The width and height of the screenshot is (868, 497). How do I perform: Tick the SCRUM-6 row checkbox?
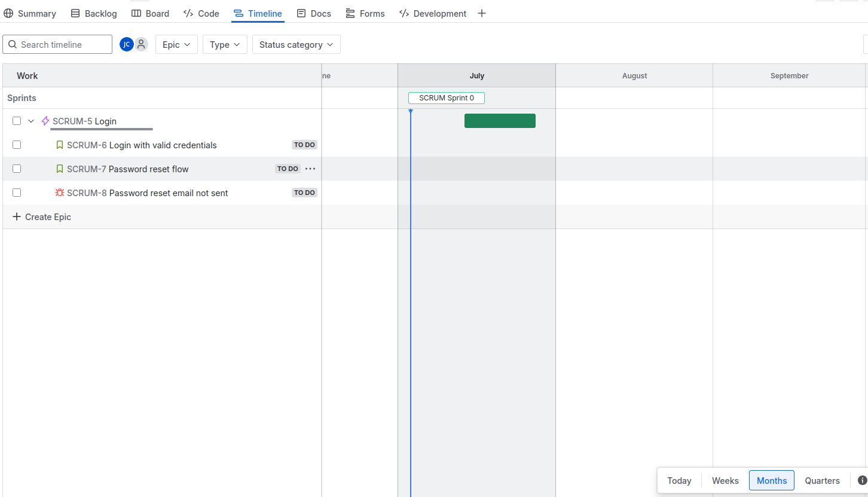pyautogui.click(x=17, y=145)
